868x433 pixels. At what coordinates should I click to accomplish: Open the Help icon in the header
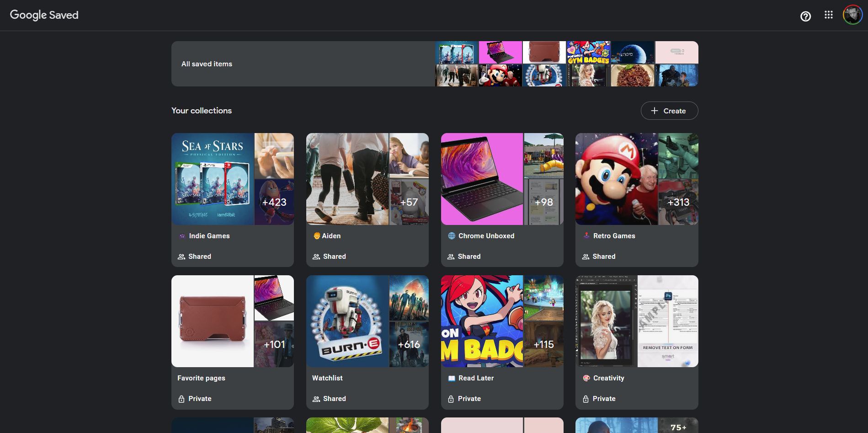tap(805, 16)
